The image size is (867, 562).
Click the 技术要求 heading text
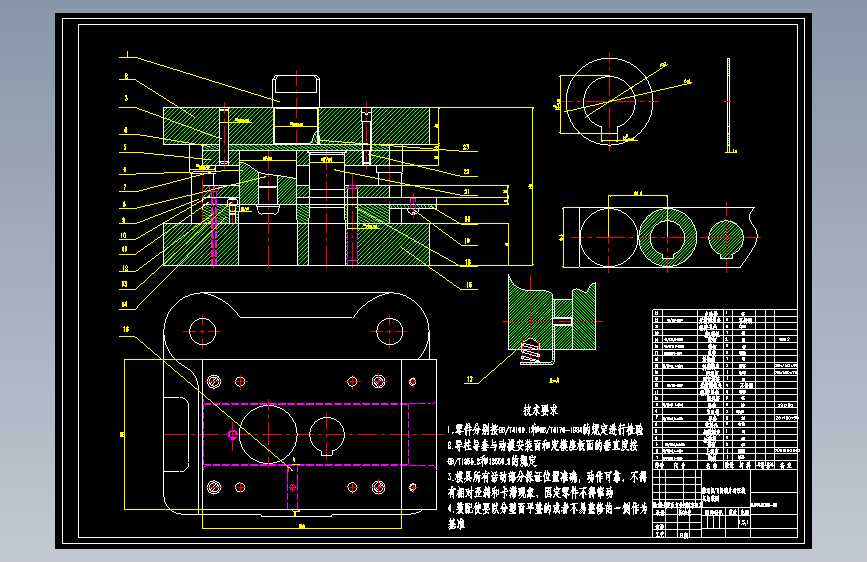[x=540, y=410]
